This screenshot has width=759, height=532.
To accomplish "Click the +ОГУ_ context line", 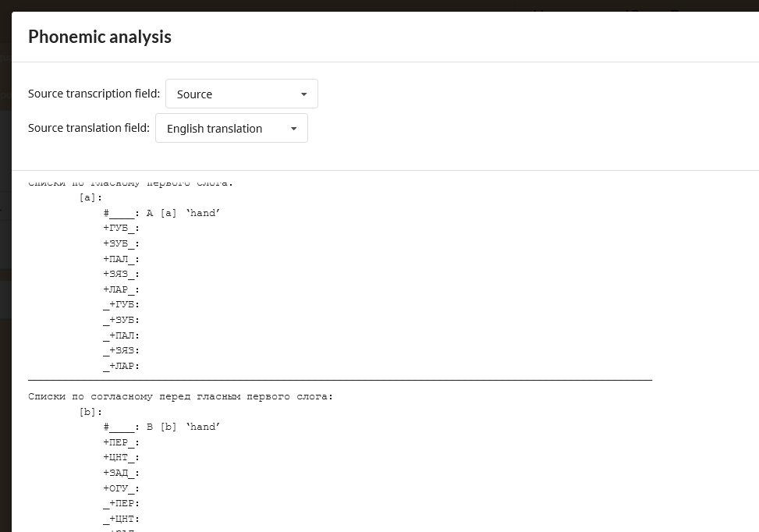I will coord(119,488).
